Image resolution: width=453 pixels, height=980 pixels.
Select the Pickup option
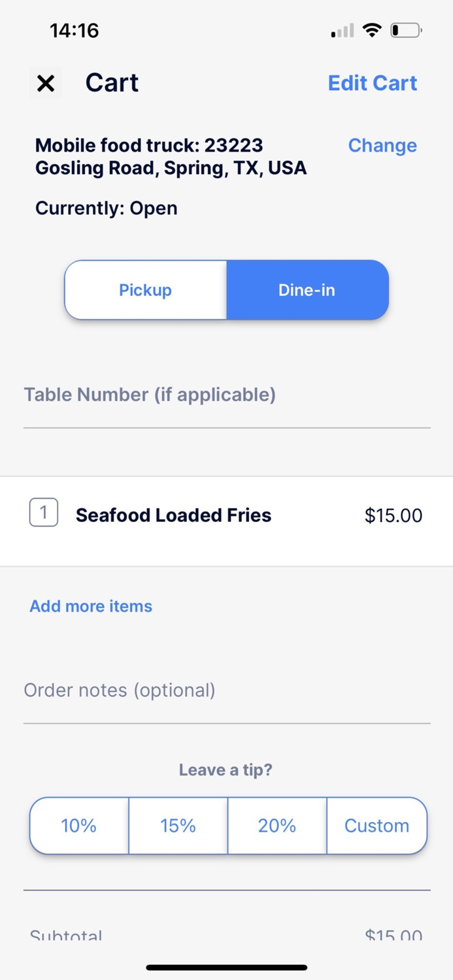click(145, 289)
